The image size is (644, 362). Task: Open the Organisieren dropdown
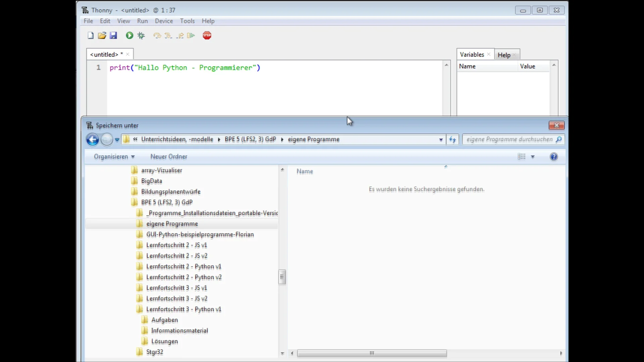114,157
